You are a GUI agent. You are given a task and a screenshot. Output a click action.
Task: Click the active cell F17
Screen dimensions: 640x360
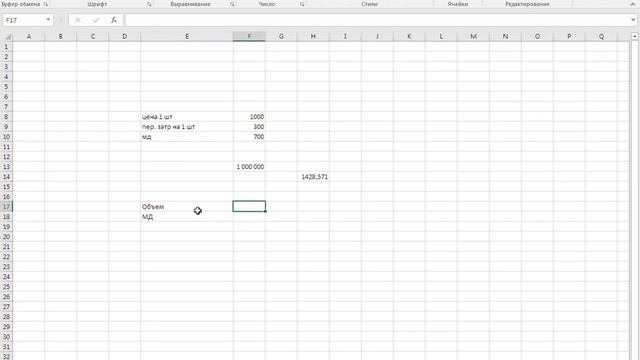click(x=249, y=207)
